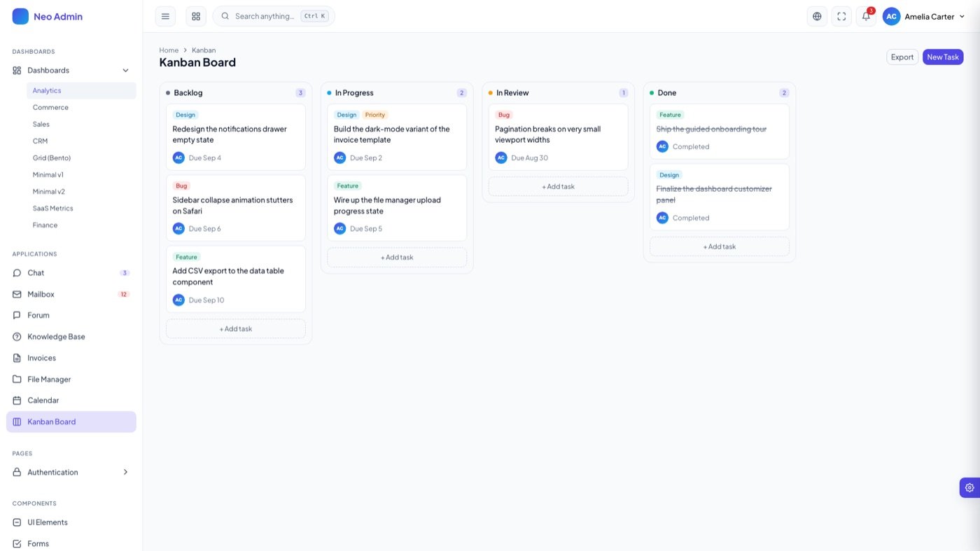Click the Bug tag on Sidebar collapse card
This screenshot has width=980, height=551.
[x=181, y=186]
